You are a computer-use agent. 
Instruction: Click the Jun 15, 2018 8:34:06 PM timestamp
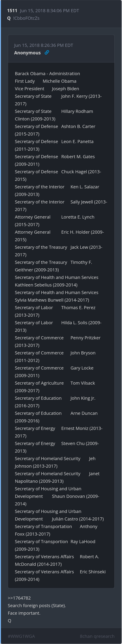(x=49, y=10)
